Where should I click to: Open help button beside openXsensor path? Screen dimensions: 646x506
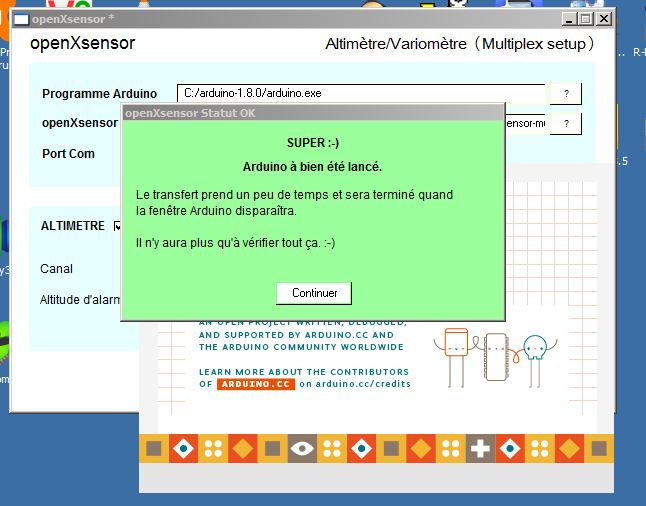pos(566,123)
